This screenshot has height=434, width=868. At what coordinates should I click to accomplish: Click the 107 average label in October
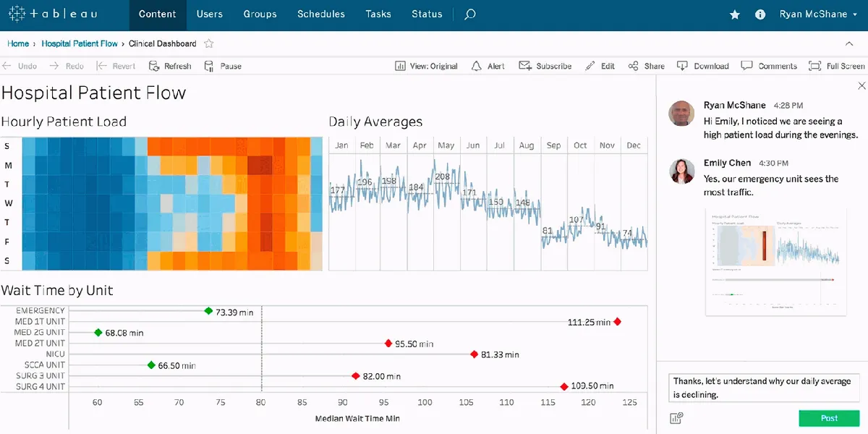[576, 220]
